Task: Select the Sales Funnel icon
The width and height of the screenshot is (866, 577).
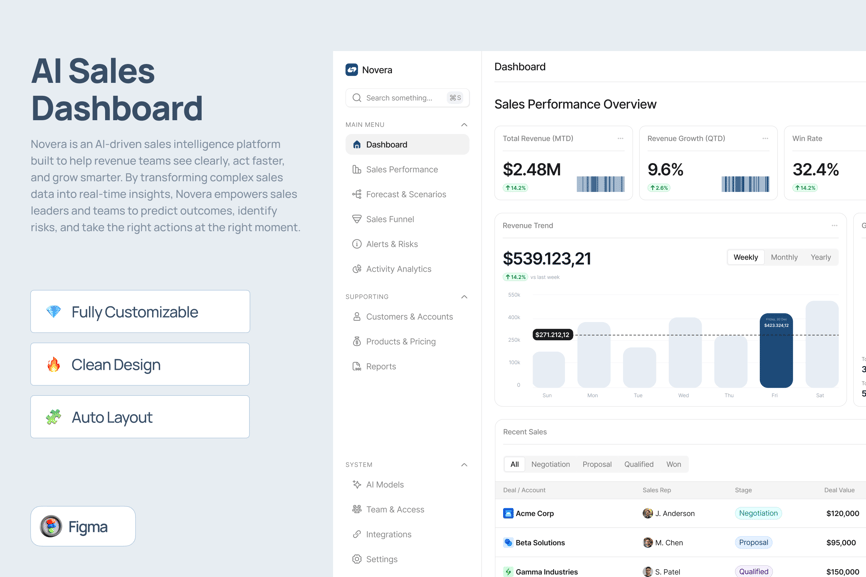Action: tap(357, 219)
